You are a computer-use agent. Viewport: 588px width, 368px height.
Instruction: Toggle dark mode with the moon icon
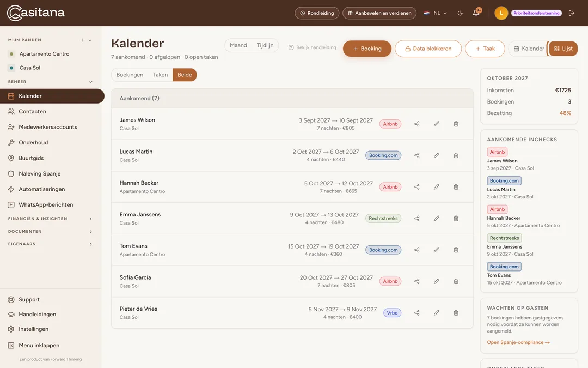click(x=460, y=13)
